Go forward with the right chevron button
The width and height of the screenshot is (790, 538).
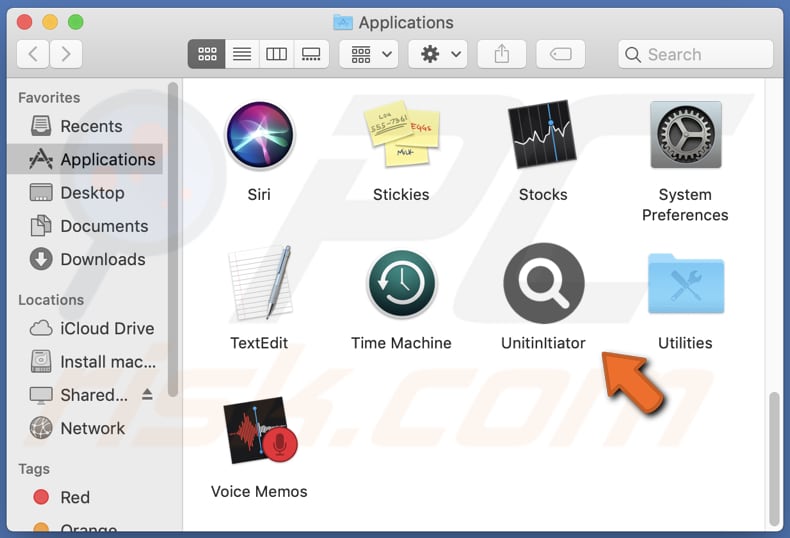[66, 54]
